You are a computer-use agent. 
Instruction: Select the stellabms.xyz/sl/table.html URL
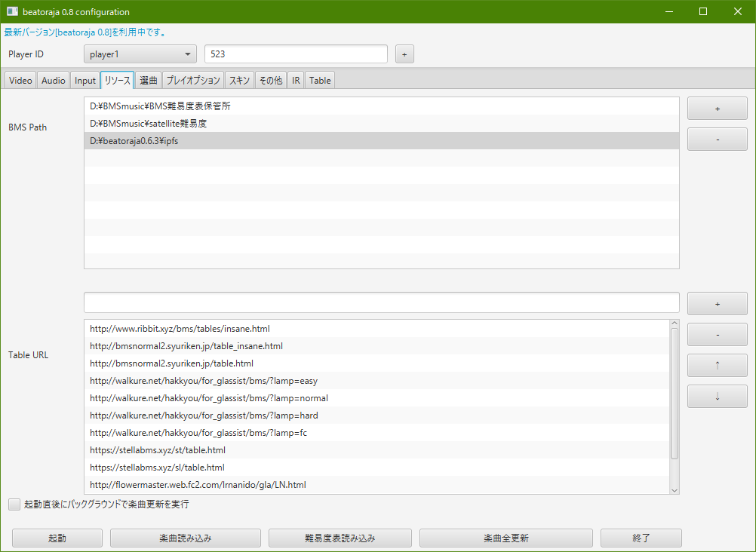coord(377,468)
